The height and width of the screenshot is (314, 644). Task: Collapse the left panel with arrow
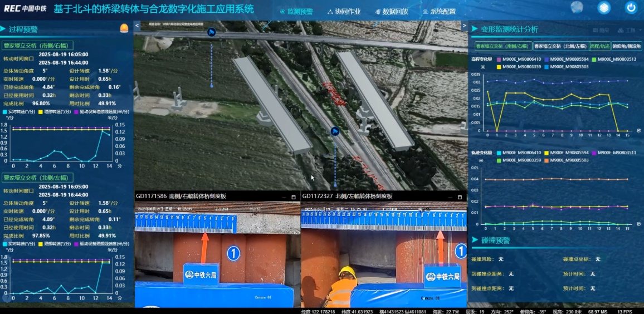click(137, 26)
